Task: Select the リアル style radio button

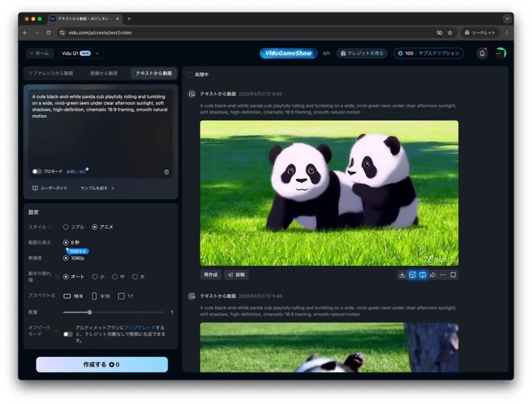Action: coord(66,227)
